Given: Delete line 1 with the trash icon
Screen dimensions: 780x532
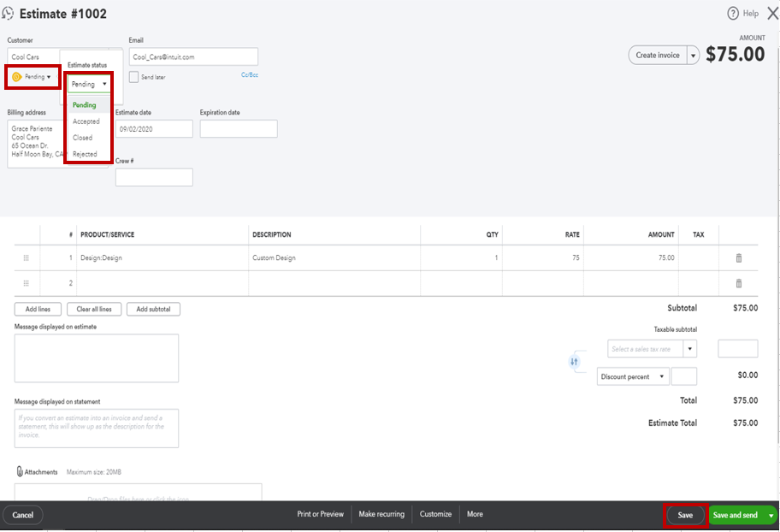Looking at the screenshot, I should point(737,257).
